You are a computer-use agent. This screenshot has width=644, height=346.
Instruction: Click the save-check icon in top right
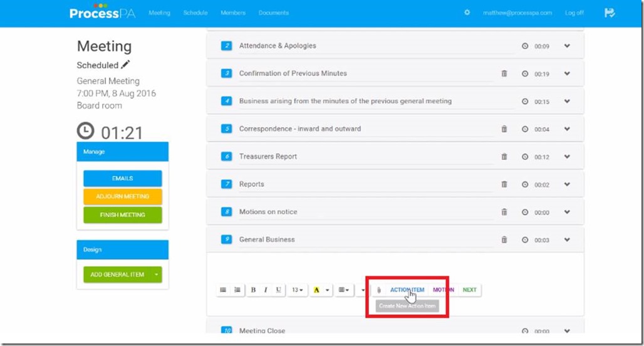click(x=610, y=13)
